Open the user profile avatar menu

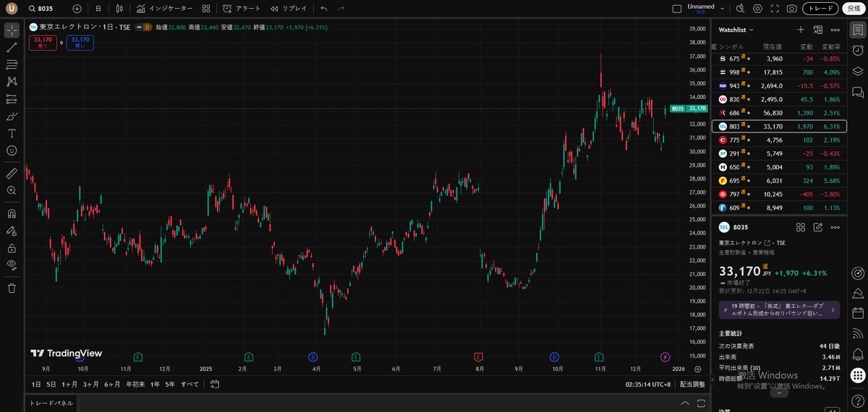[12, 9]
